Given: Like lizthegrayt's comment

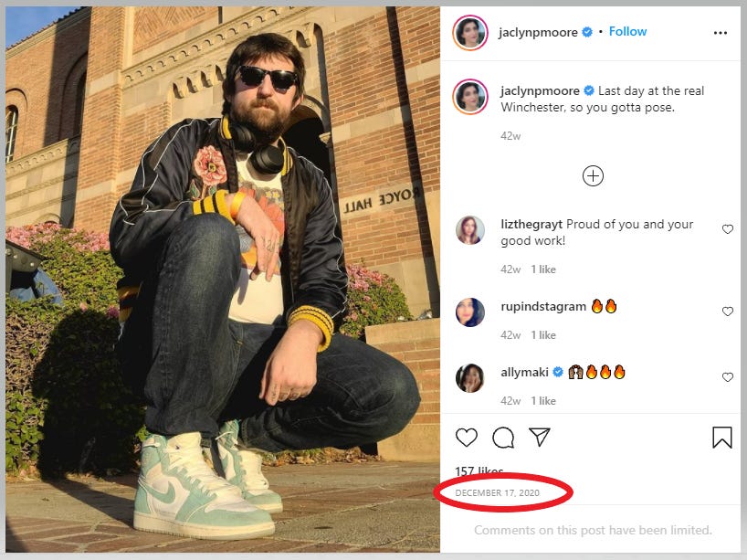Looking at the screenshot, I should pos(728,229).
